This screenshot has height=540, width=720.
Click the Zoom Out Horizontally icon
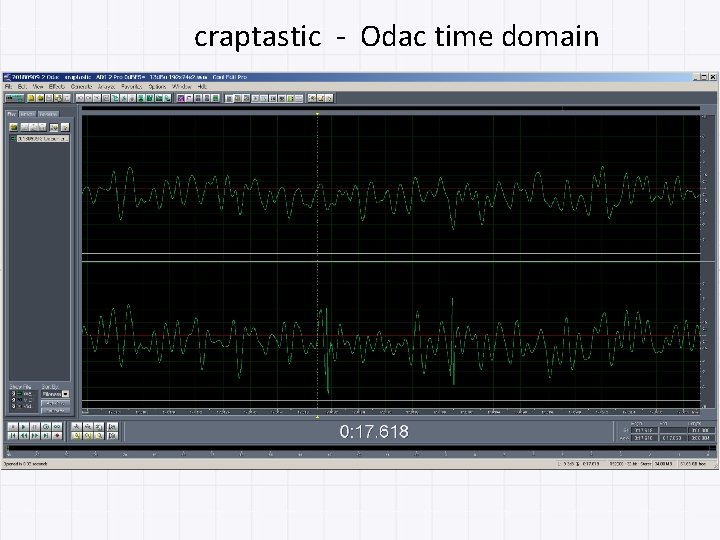click(x=88, y=427)
